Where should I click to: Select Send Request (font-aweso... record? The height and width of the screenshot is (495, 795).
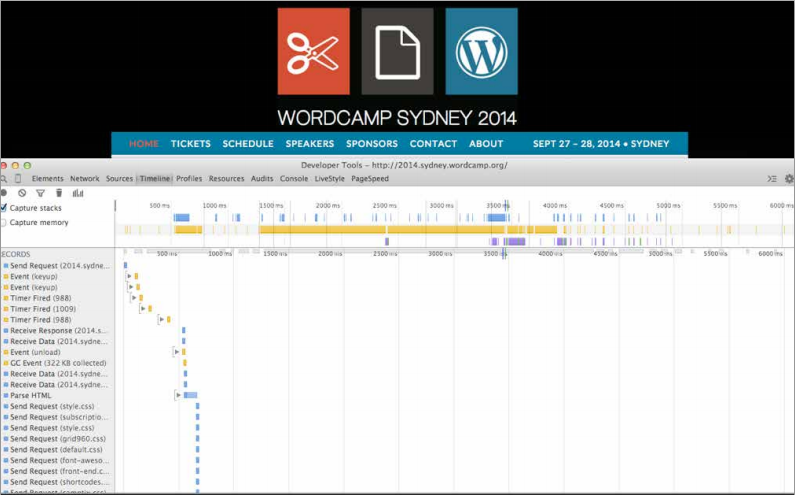click(57, 460)
